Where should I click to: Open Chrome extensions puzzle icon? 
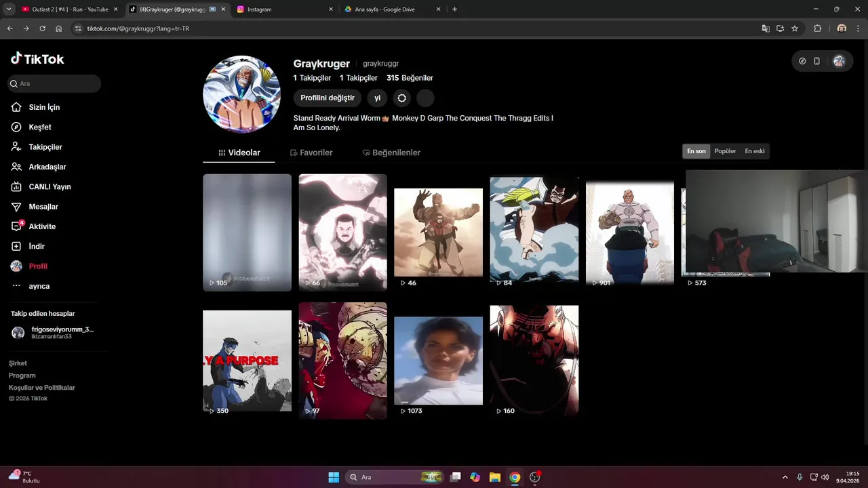[817, 28]
